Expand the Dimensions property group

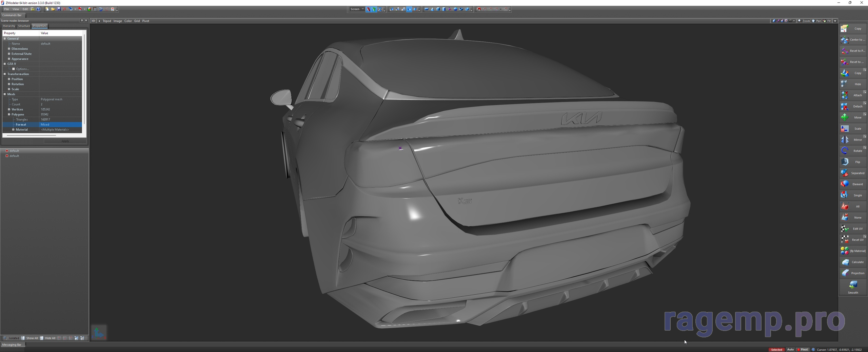9,49
